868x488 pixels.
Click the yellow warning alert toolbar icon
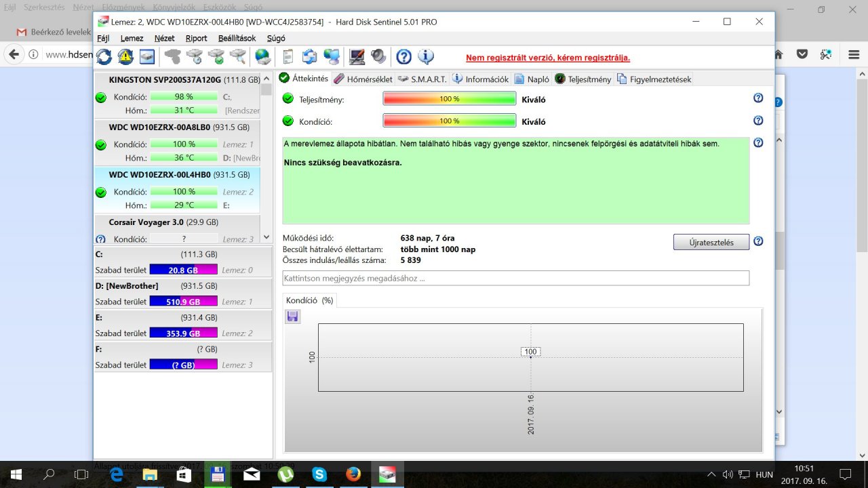click(125, 56)
